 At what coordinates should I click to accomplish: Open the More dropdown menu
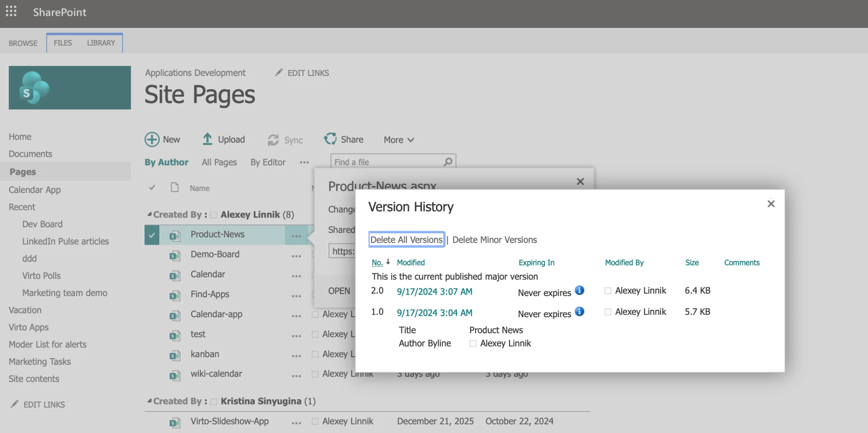pos(399,140)
